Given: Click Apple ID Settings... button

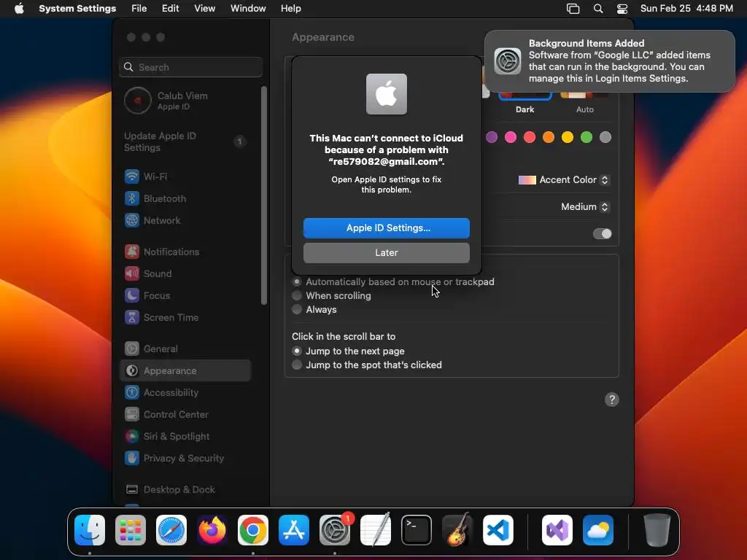Looking at the screenshot, I should coord(387,228).
